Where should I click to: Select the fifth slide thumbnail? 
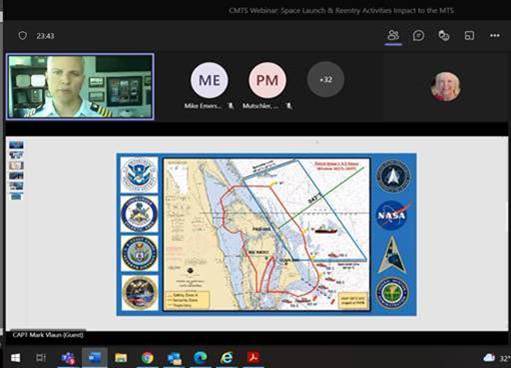click(x=16, y=186)
